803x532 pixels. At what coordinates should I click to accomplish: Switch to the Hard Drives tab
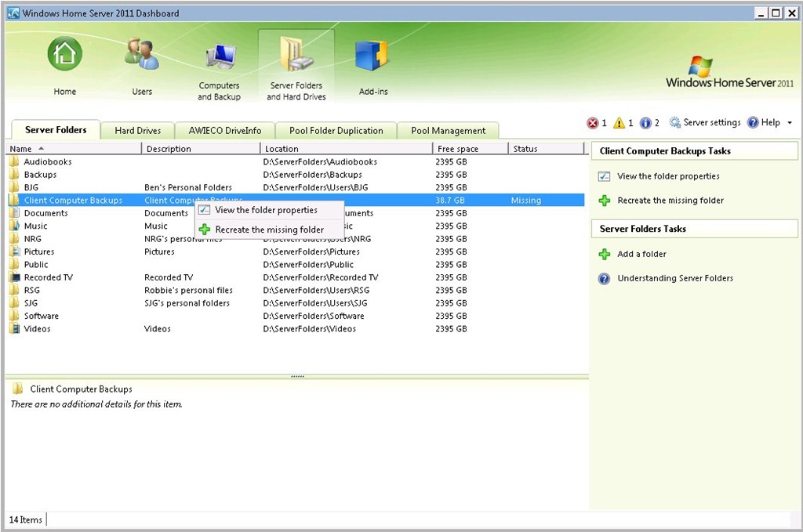coord(137,130)
